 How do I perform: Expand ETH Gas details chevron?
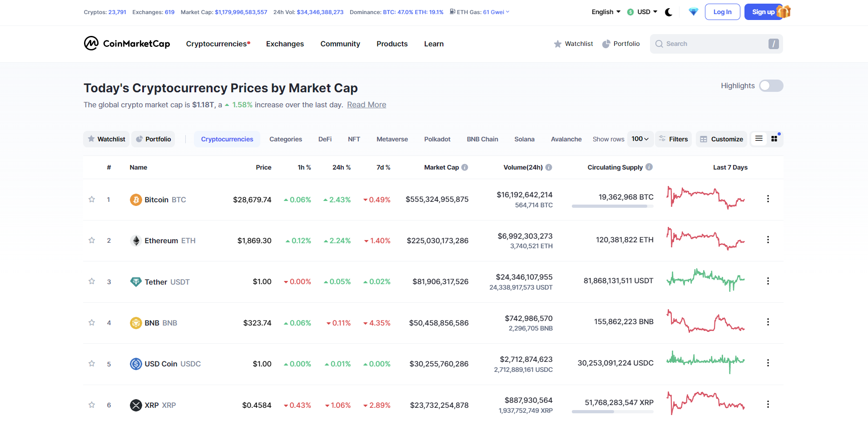pyautogui.click(x=507, y=12)
